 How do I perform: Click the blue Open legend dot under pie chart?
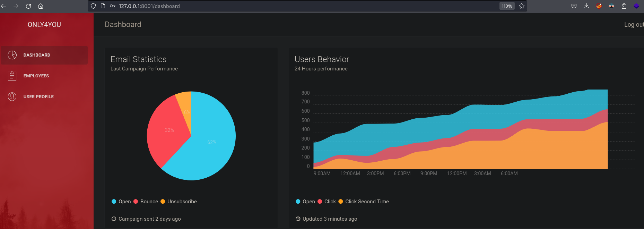click(114, 202)
